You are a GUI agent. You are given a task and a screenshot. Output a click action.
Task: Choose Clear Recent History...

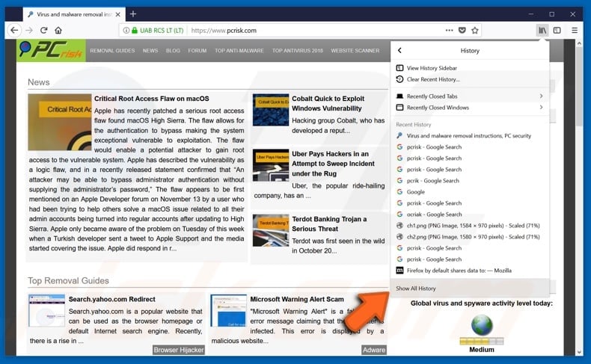470,79
